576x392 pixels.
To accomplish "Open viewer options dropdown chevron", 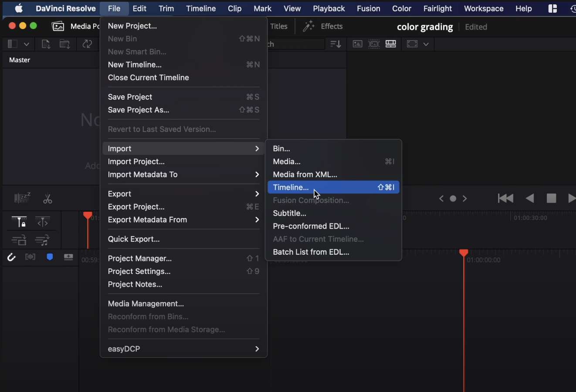I will coord(426,44).
